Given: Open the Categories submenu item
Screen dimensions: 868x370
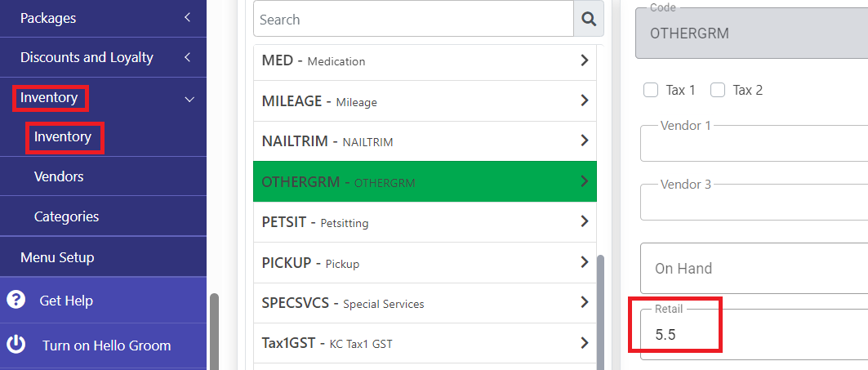Looking at the screenshot, I should (x=66, y=216).
